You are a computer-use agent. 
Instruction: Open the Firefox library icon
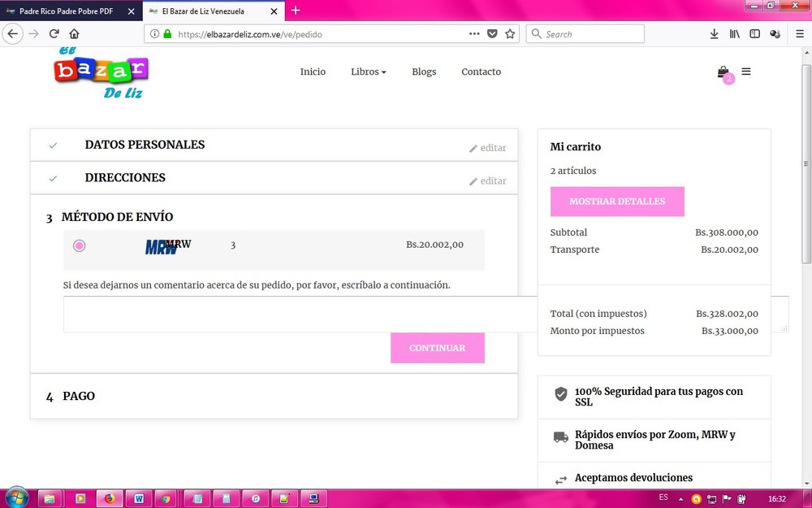(733, 33)
